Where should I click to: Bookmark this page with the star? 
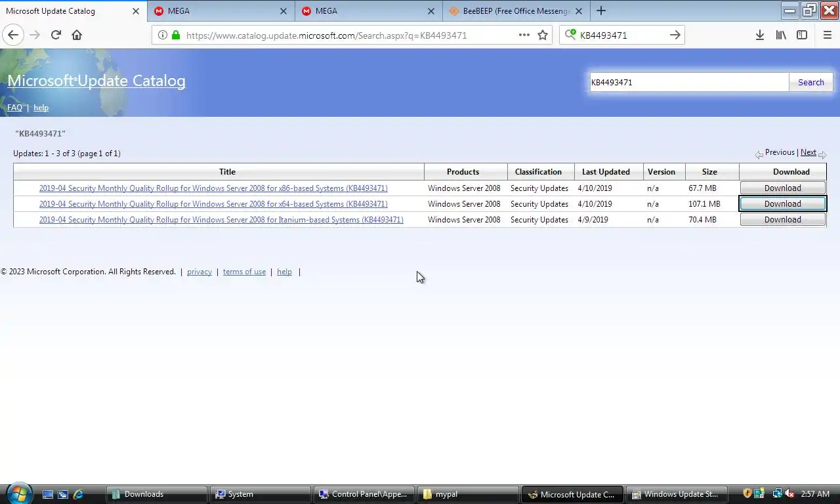tap(543, 35)
